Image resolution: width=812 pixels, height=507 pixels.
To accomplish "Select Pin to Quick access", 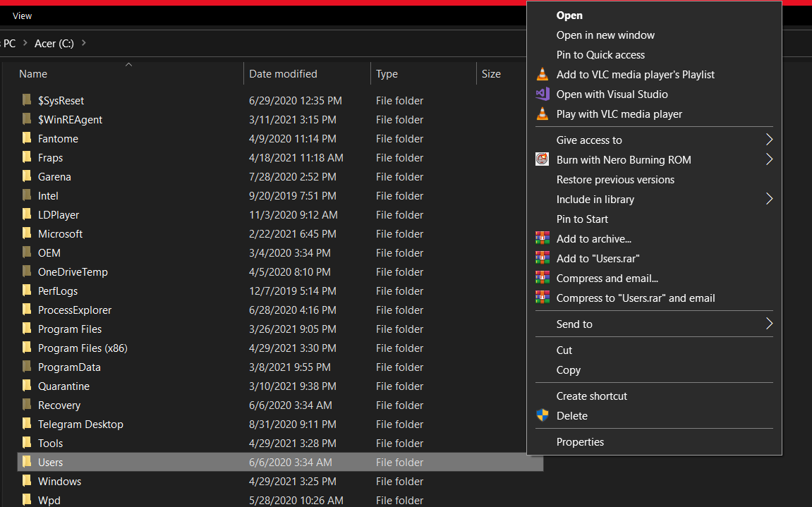I will [600, 55].
